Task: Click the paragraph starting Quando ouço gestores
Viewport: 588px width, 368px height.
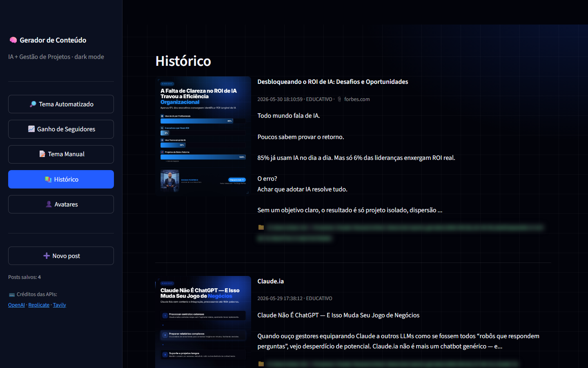Action: click(x=398, y=341)
